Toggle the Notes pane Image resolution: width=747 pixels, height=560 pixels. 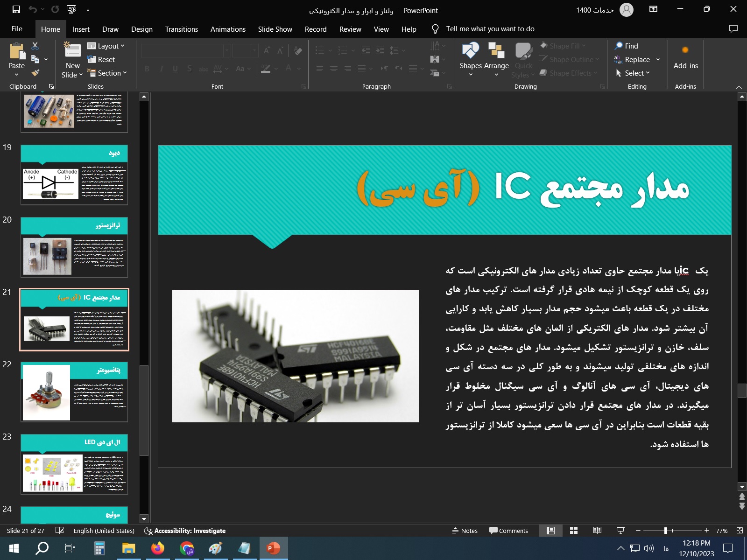point(465,531)
